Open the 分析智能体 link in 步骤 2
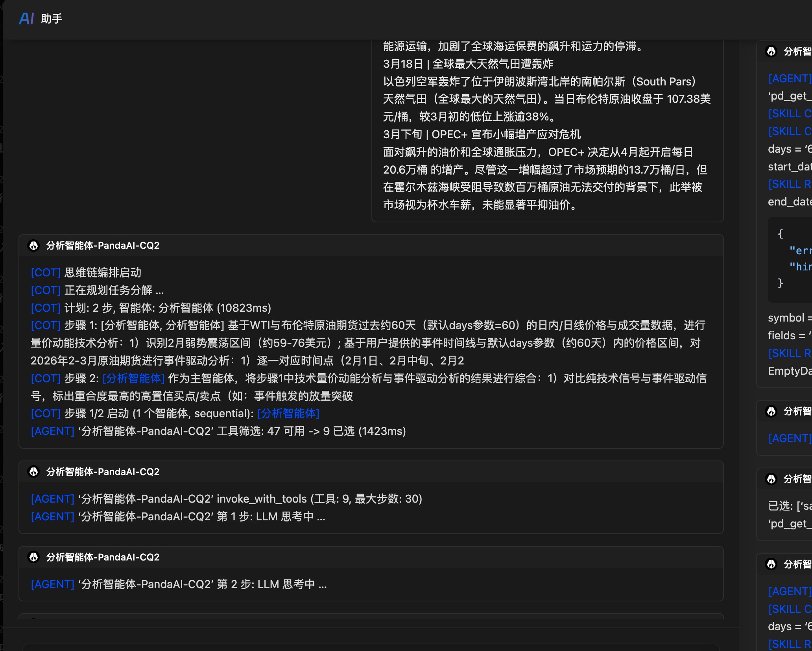This screenshot has width=812, height=651. [133, 379]
